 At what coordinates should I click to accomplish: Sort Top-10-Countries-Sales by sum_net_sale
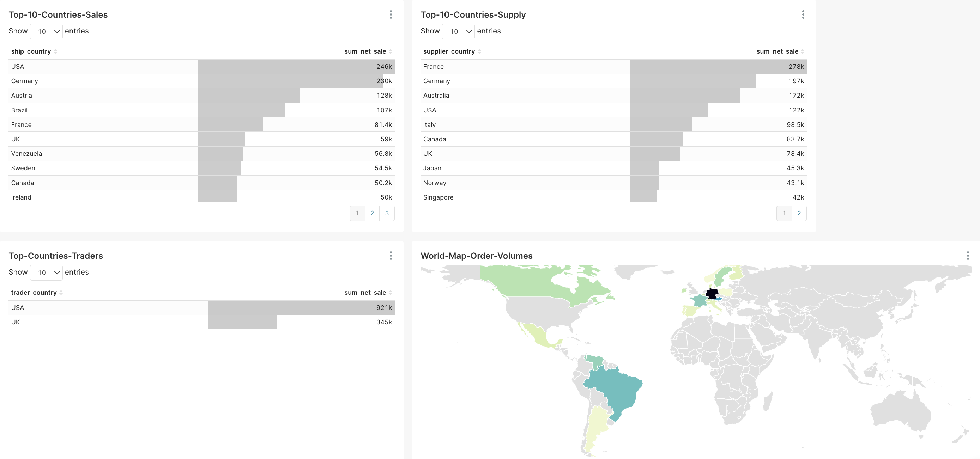click(x=365, y=51)
